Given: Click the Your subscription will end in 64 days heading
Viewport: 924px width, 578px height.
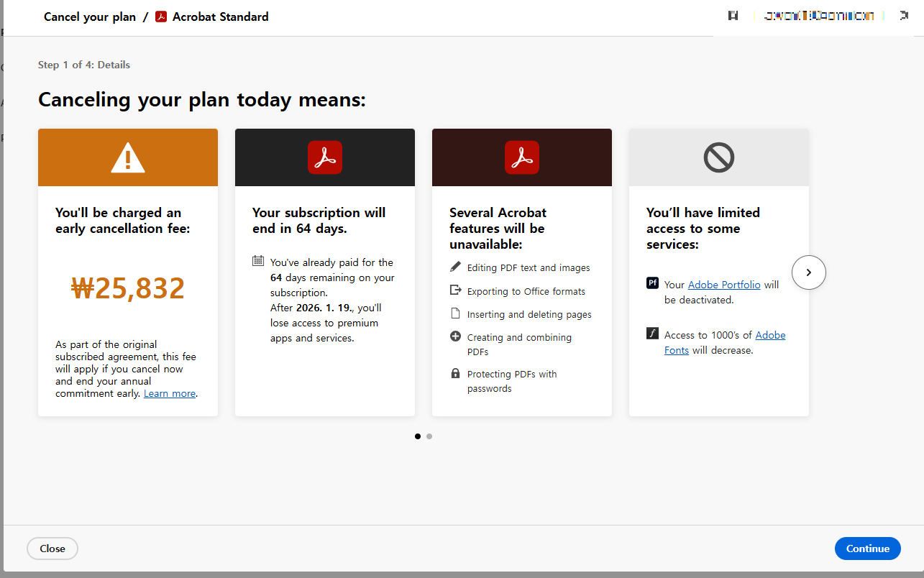Looking at the screenshot, I should click(x=319, y=221).
